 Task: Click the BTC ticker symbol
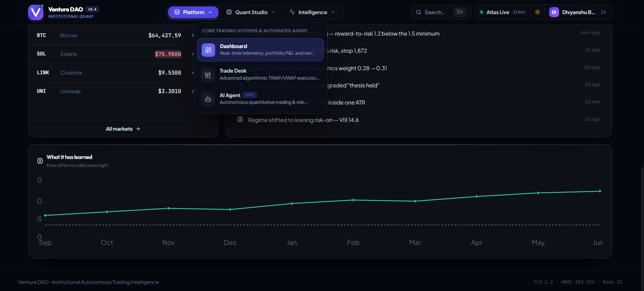click(x=41, y=35)
